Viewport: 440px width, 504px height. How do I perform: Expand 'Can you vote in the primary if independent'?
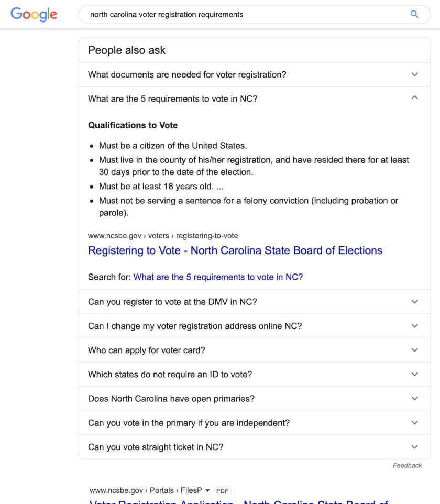pos(189,423)
